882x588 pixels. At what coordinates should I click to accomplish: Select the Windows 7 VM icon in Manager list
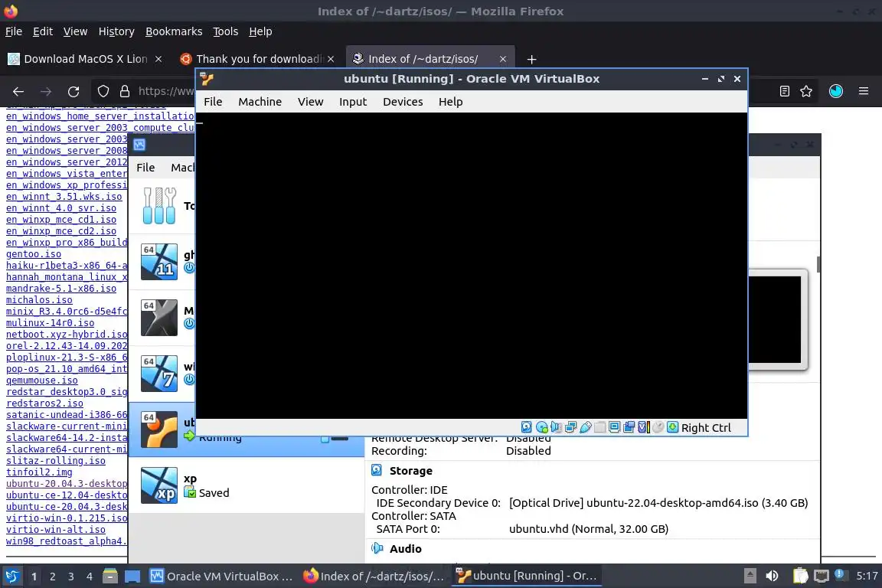[159, 374]
